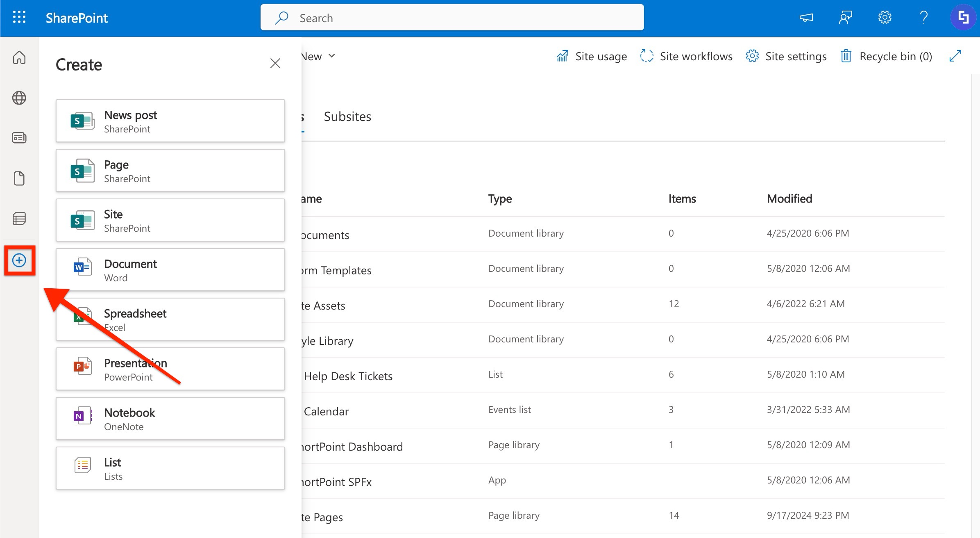The height and width of the screenshot is (538, 980).
Task: Open My sites globe icon
Action: [x=19, y=98]
